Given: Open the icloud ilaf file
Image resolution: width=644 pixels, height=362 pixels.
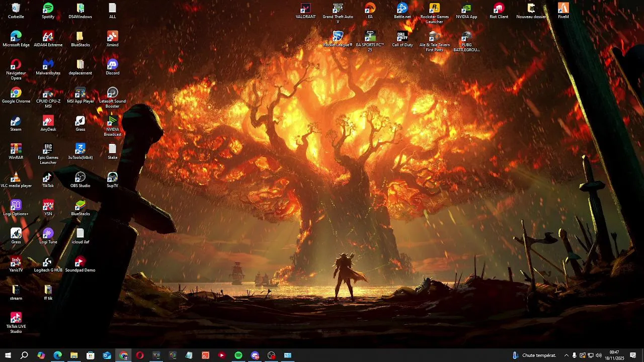Looking at the screenshot, I should coord(80,236).
